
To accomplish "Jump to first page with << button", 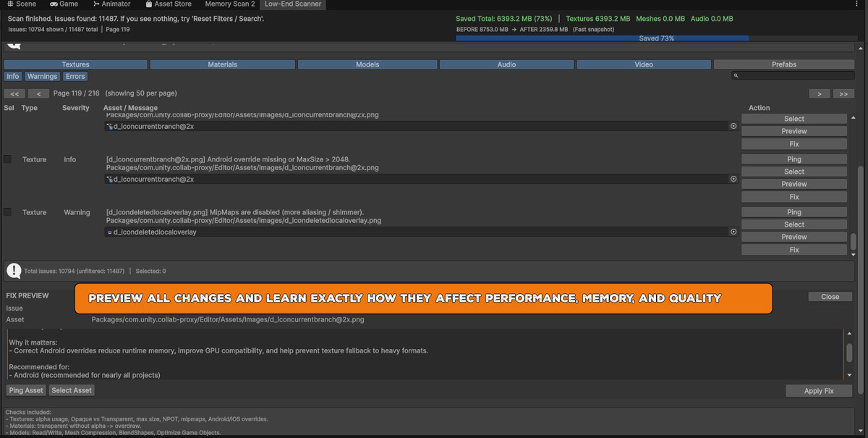I will (14, 93).
